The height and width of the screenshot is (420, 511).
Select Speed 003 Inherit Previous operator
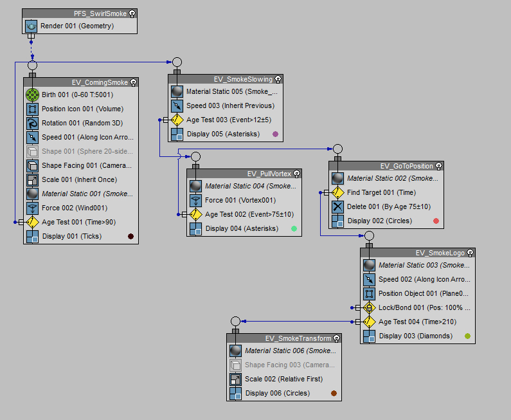[229, 105]
